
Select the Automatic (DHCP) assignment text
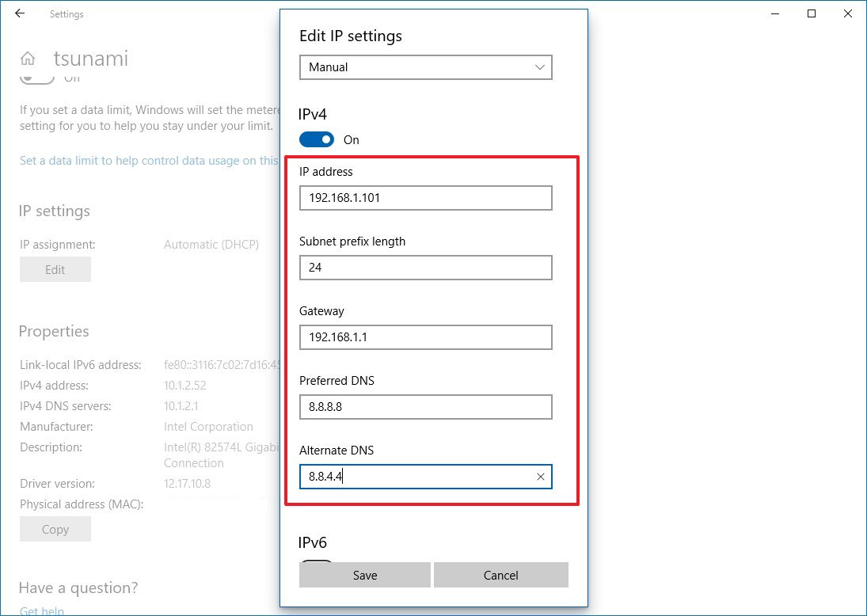pyautogui.click(x=211, y=245)
